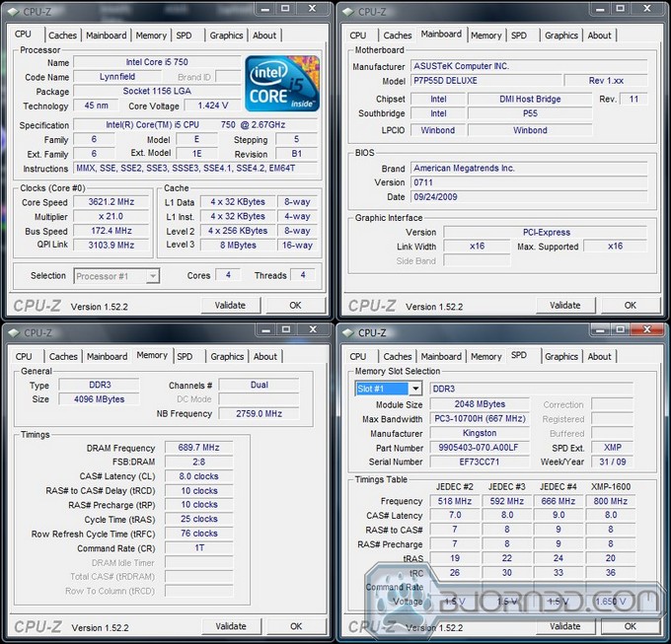
Task: Open the Slot #1 memory slot dropdown
Action: point(415,389)
